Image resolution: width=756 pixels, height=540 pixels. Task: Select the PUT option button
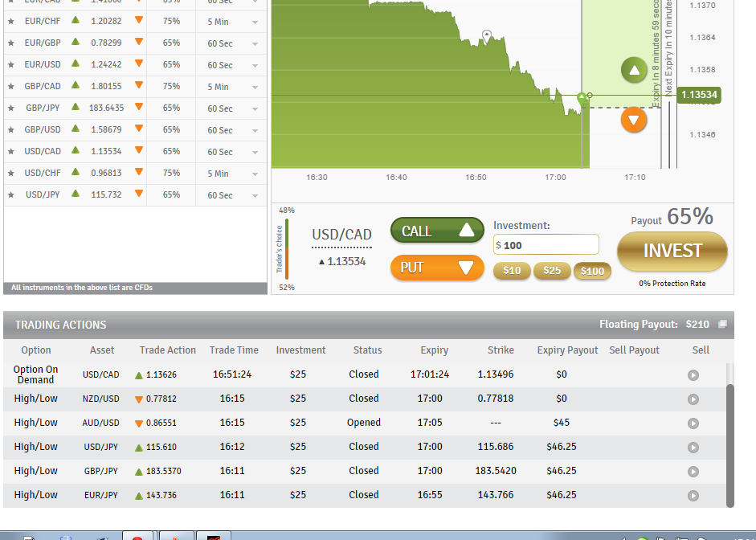pos(437,268)
